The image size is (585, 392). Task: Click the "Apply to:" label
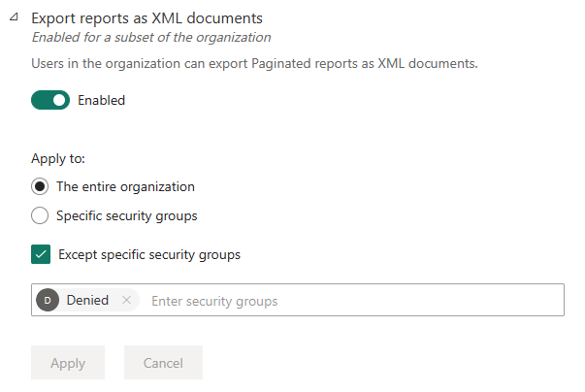[58, 158]
